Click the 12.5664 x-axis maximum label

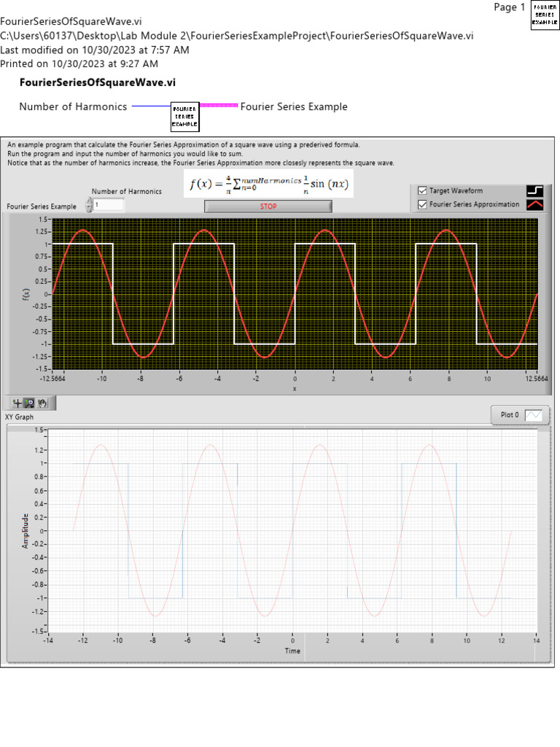pos(536,379)
